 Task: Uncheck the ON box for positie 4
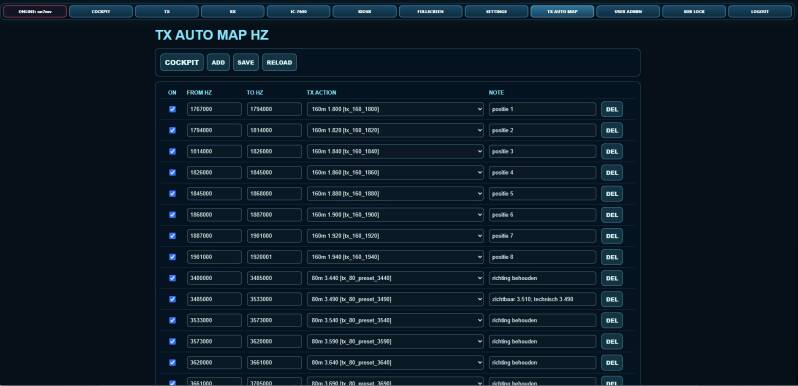[x=173, y=173]
